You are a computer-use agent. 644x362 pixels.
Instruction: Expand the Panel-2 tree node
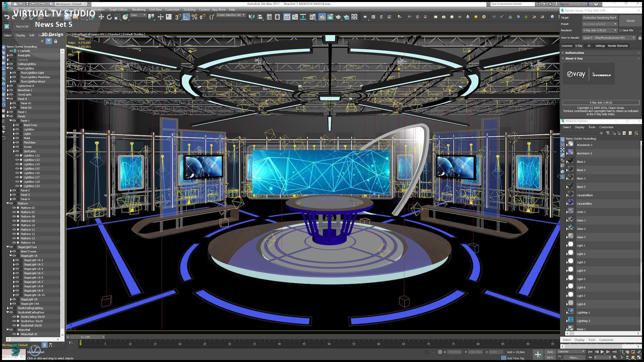point(11,190)
